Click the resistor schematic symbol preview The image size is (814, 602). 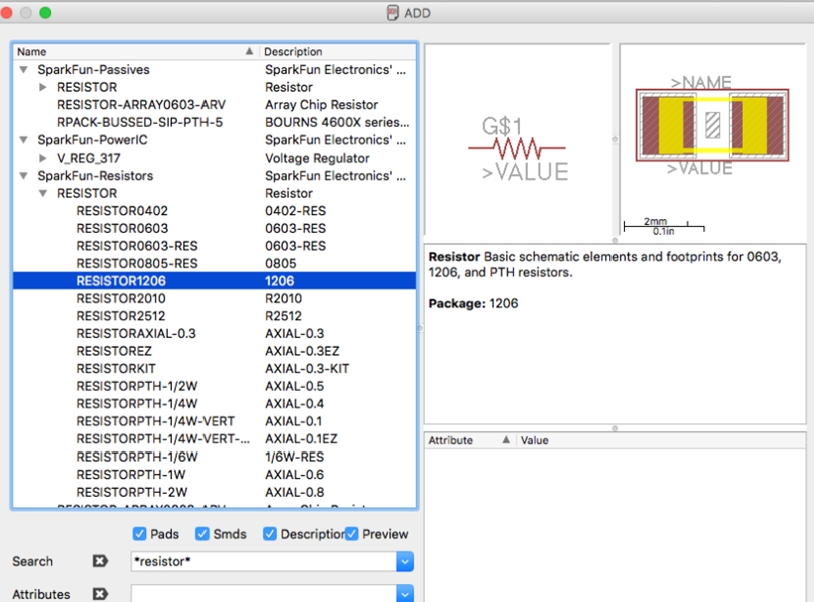click(517, 149)
